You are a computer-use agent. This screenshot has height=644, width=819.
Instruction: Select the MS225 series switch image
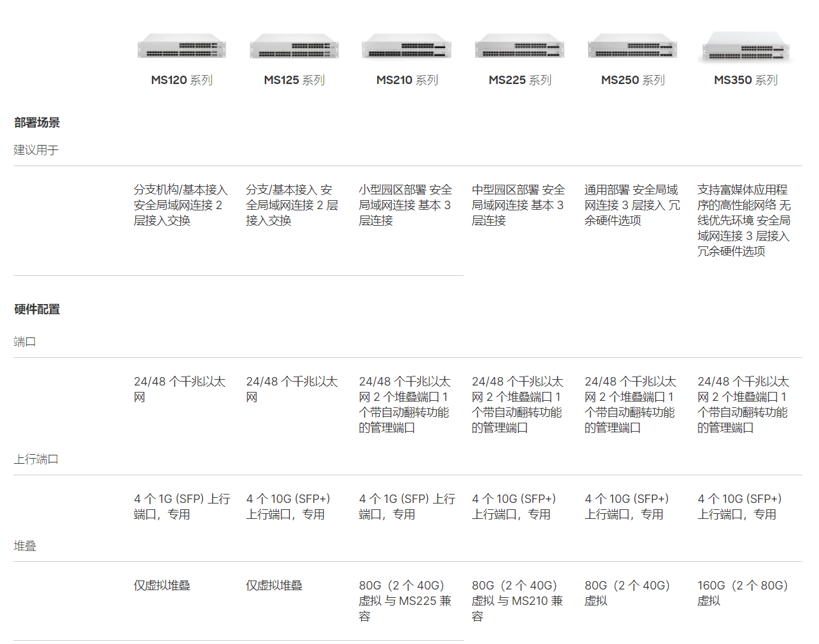pyautogui.click(x=519, y=47)
